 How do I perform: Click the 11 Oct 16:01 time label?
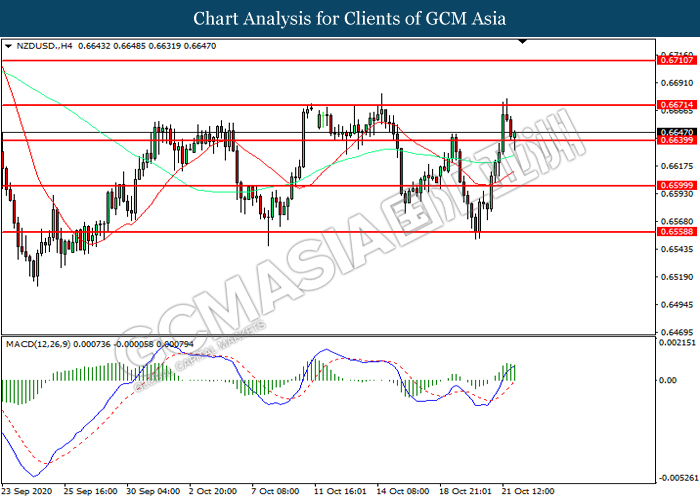[341, 492]
